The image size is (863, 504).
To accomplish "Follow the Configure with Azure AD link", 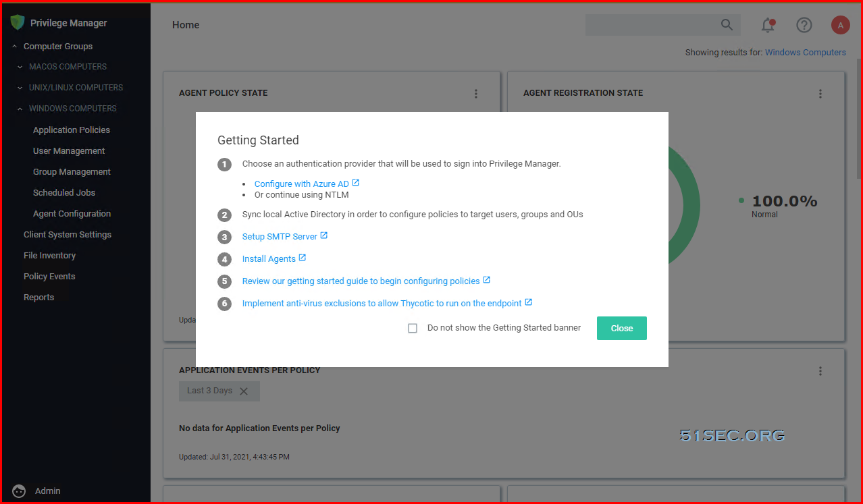I will [302, 184].
